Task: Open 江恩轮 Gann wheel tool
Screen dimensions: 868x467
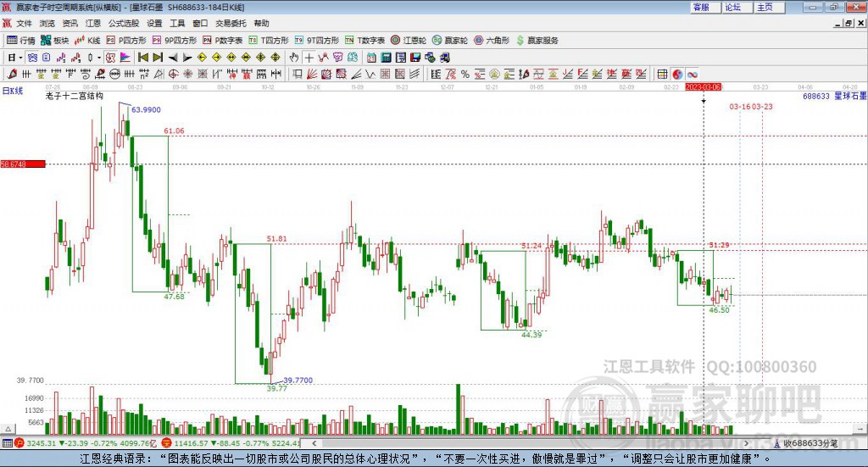Action: pyautogui.click(x=409, y=41)
